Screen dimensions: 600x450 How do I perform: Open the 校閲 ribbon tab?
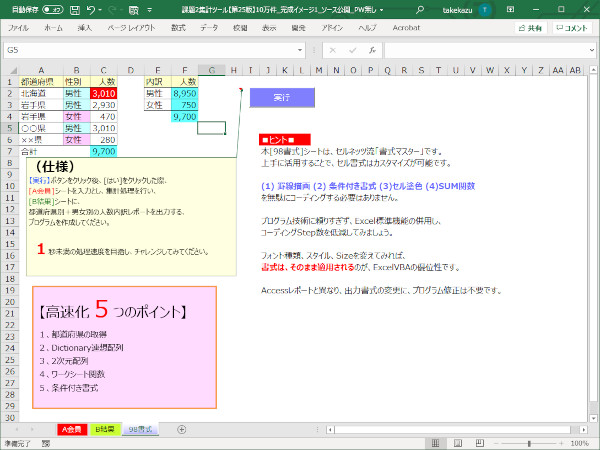[x=240, y=28]
